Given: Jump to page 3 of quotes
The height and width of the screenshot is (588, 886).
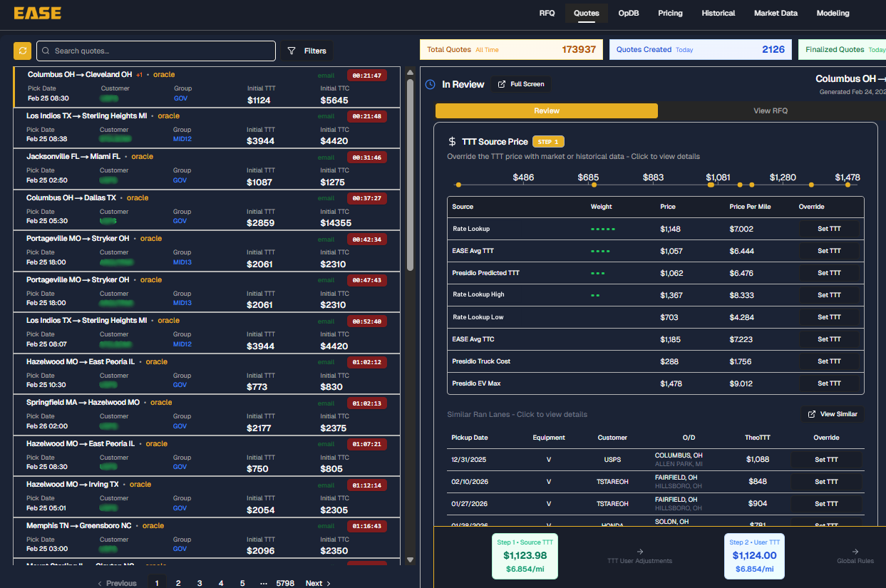Looking at the screenshot, I should [200, 583].
